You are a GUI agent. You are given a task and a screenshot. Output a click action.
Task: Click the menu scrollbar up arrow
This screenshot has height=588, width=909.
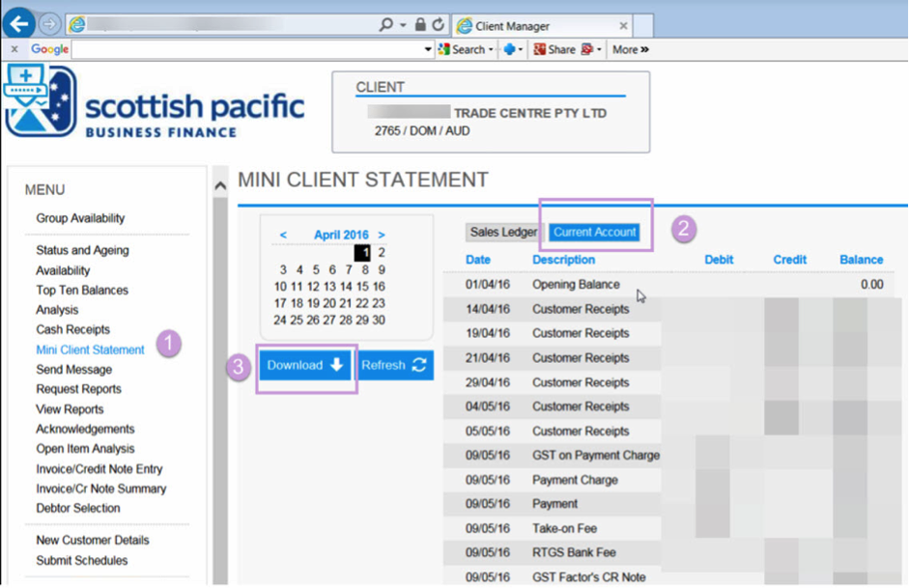coord(220,185)
